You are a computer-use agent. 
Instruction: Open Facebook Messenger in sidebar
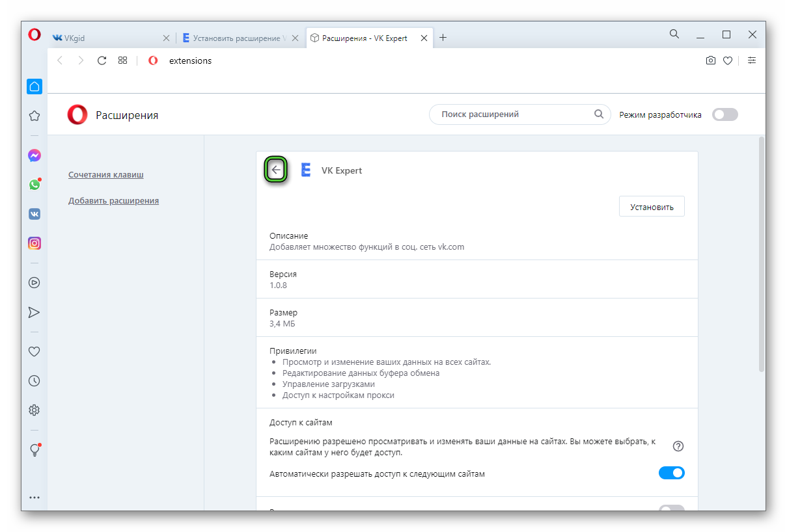click(x=35, y=155)
